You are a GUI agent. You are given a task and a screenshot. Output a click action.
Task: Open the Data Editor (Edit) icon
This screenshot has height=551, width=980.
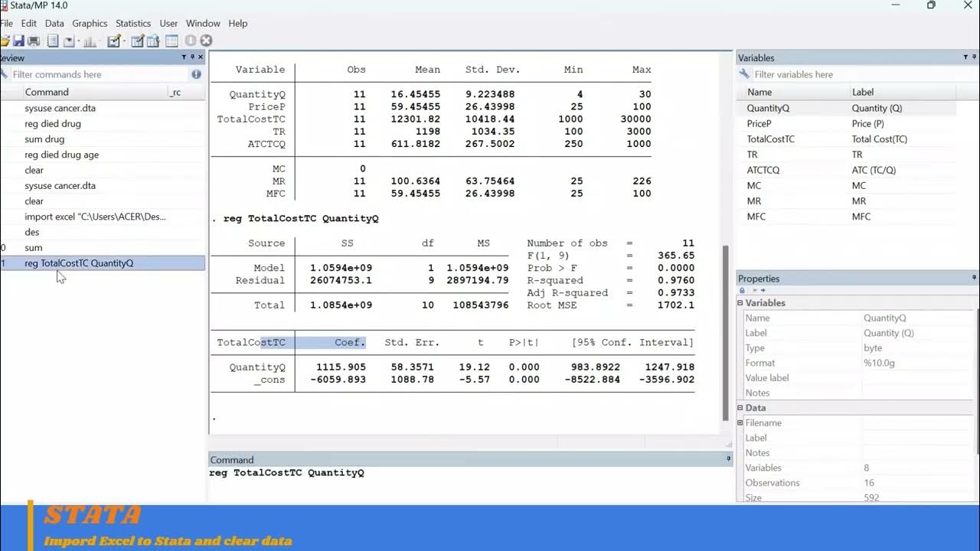click(x=138, y=41)
